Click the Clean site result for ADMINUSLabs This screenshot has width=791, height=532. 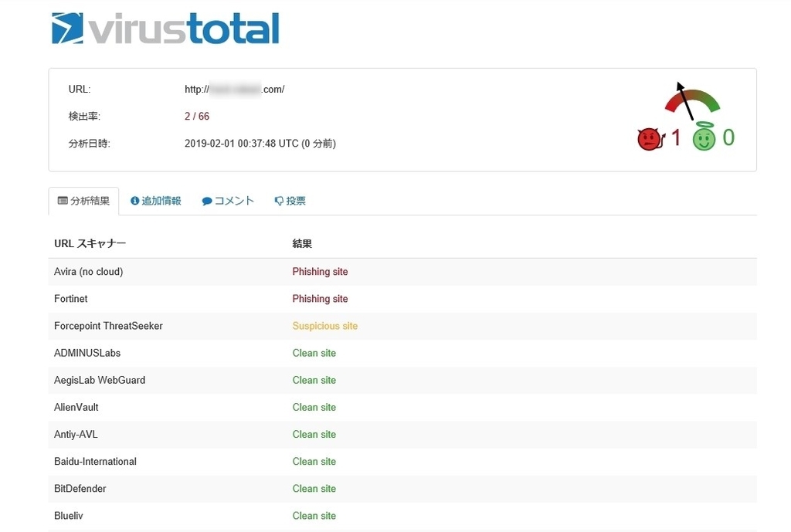(x=314, y=354)
